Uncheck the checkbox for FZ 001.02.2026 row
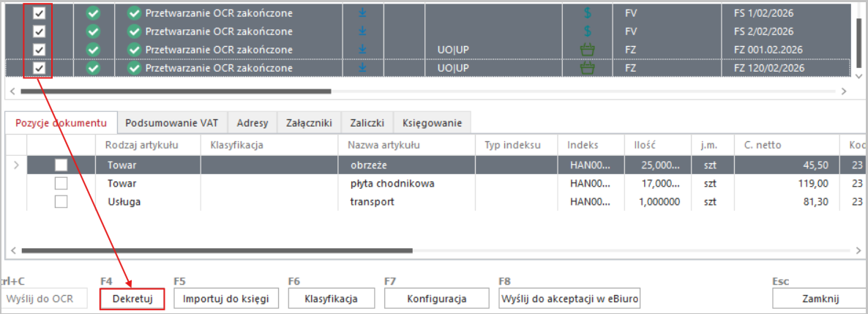This screenshot has height=314, width=868. pyautogui.click(x=40, y=50)
